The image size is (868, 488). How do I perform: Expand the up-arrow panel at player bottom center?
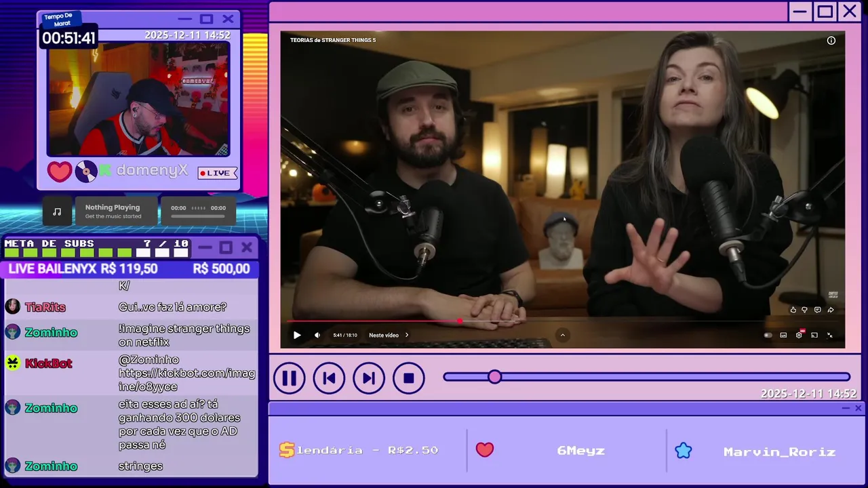point(562,335)
